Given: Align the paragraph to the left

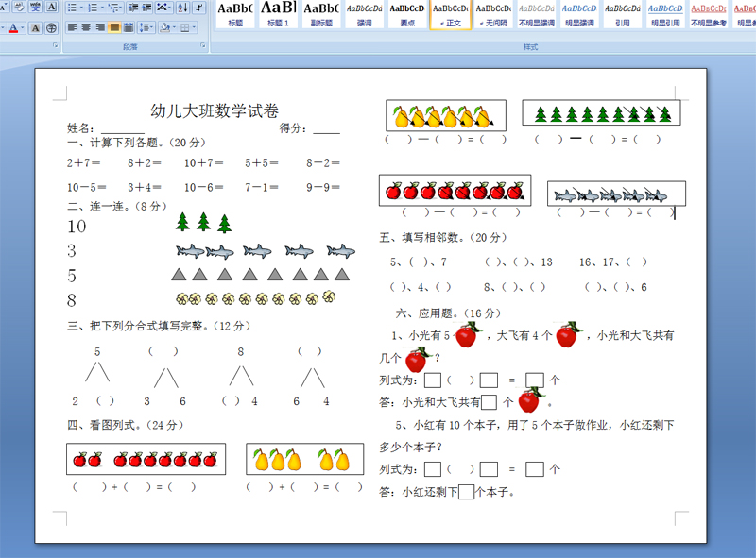Looking at the screenshot, I should pos(72,28).
